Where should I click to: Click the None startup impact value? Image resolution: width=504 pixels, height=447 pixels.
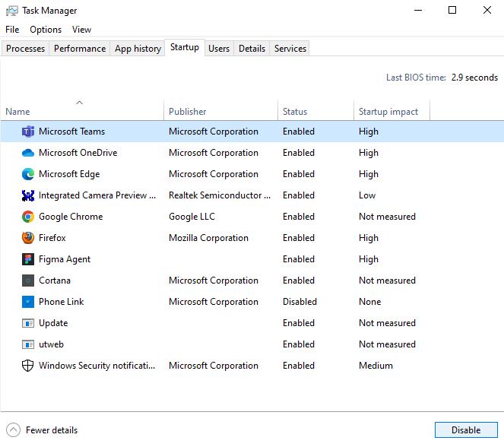[369, 302]
